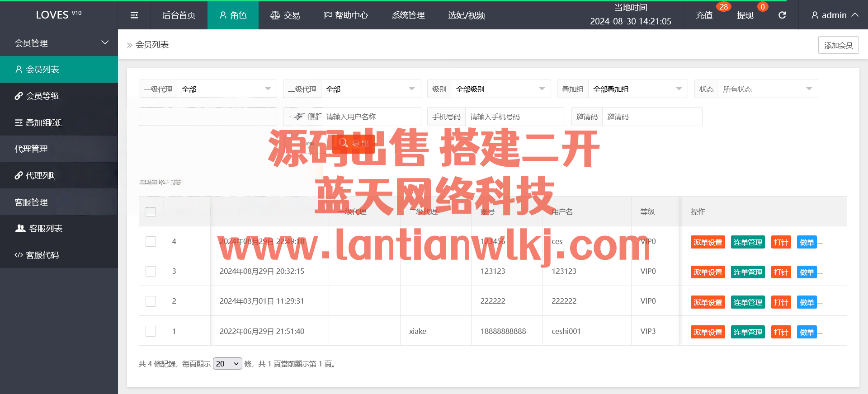
Task: Expand the 一级代理 dropdown
Action: 226,89
